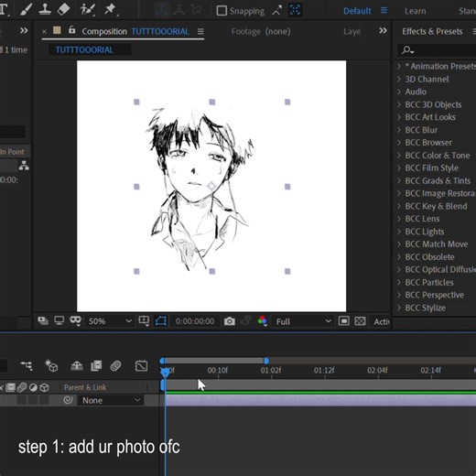This screenshot has width=476, height=476.
Task: Close the Composition TUTTTOOORIAL panel
Action: point(44,31)
